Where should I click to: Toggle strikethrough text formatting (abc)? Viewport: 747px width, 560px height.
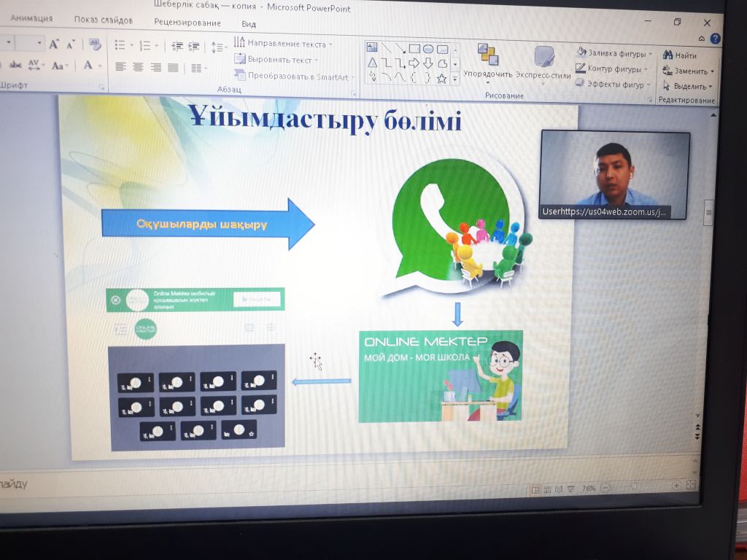coord(15,65)
